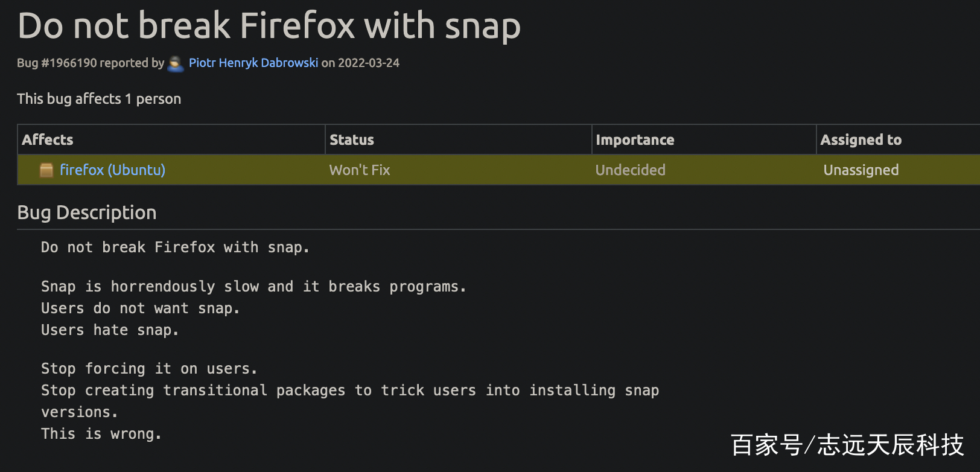
Task: Click the watermark text at bottom right
Action: pos(847,445)
